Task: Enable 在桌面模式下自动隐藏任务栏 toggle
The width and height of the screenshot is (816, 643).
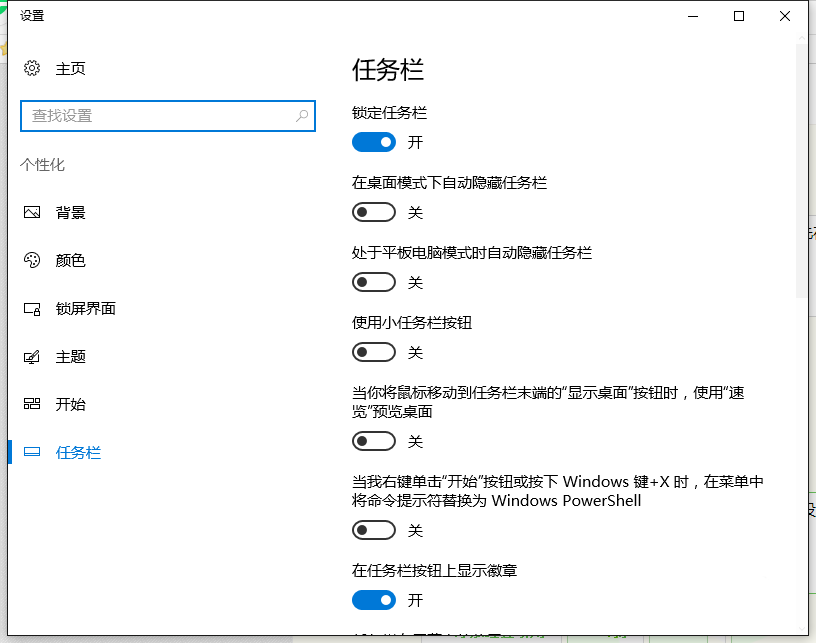Action: [x=374, y=212]
